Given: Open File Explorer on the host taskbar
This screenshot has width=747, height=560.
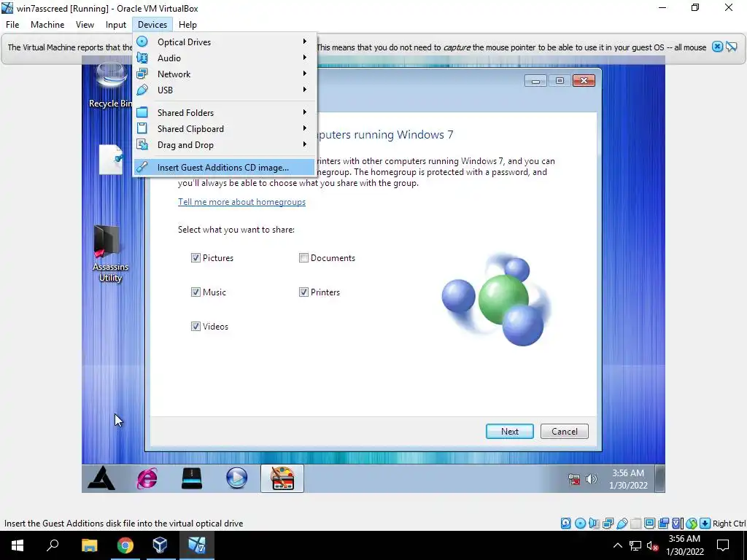Looking at the screenshot, I should (90, 545).
